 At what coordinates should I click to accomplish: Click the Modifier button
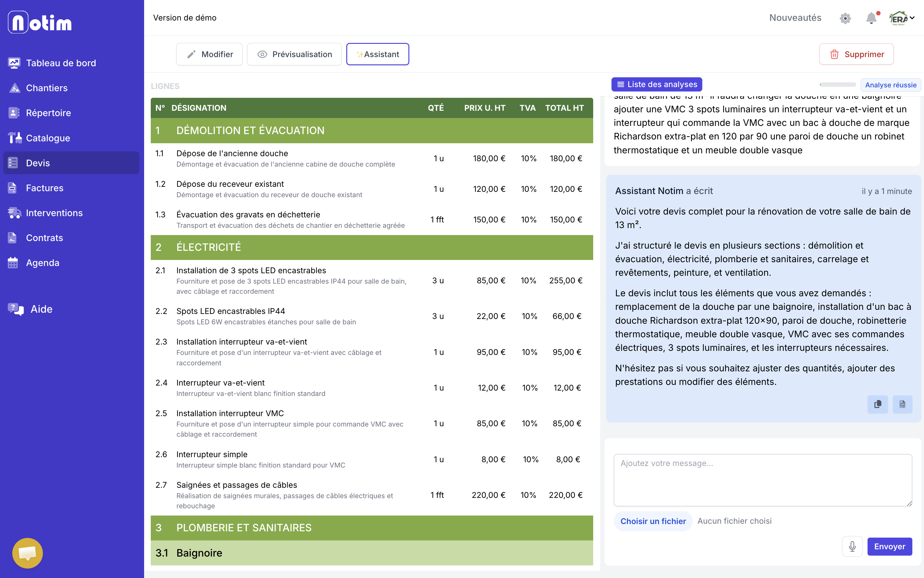209,54
